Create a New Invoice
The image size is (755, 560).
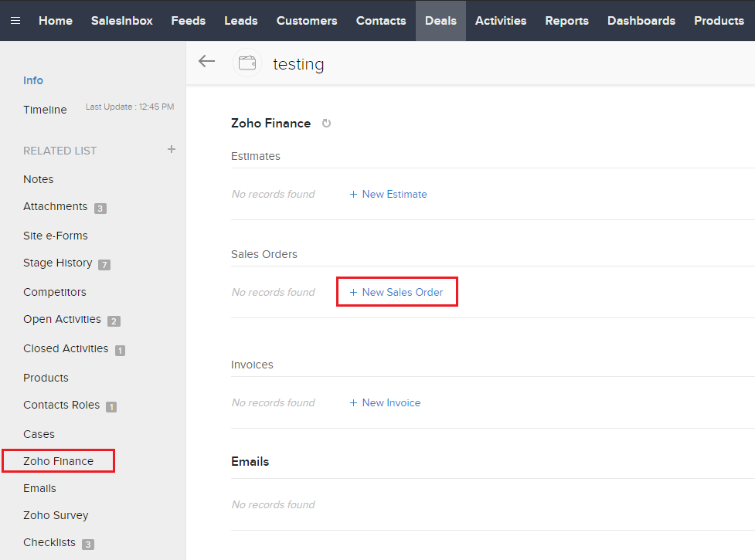(x=385, y=402)
